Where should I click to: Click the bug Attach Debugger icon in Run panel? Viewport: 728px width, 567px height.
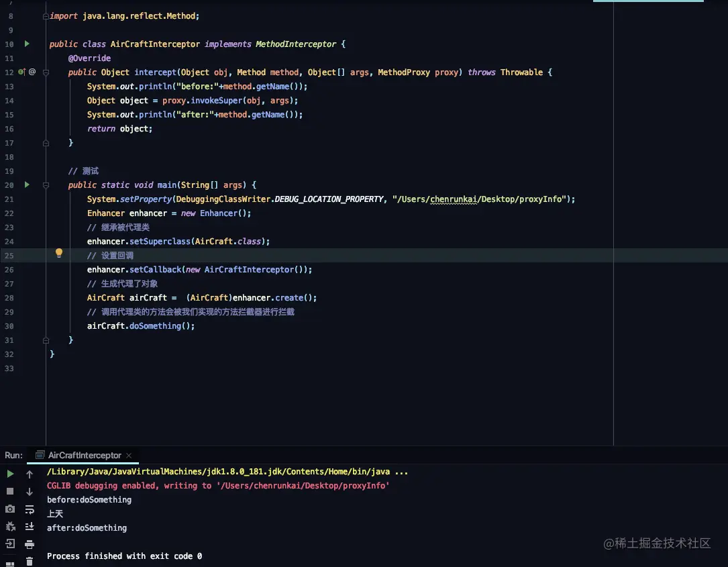10,527
